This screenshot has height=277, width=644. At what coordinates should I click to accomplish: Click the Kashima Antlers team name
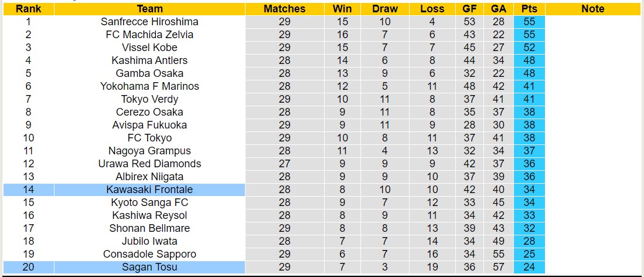[x=149, y=60]
